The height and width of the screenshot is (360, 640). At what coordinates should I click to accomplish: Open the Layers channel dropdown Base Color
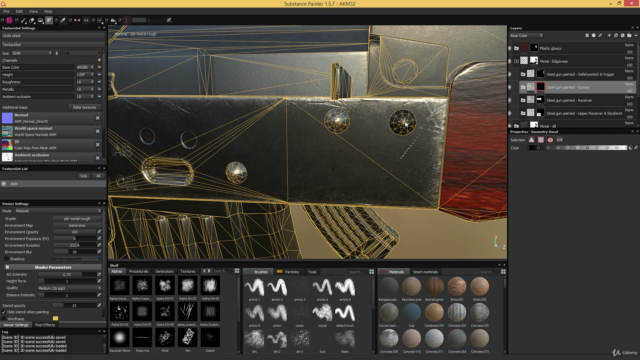(x=526, y=36)
